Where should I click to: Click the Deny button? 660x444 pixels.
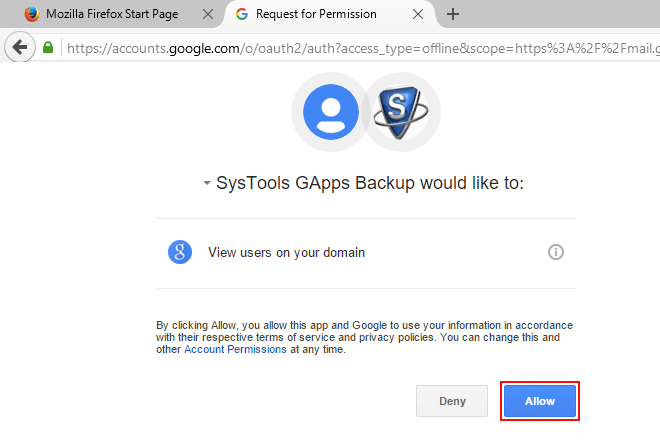pos(452,401)
